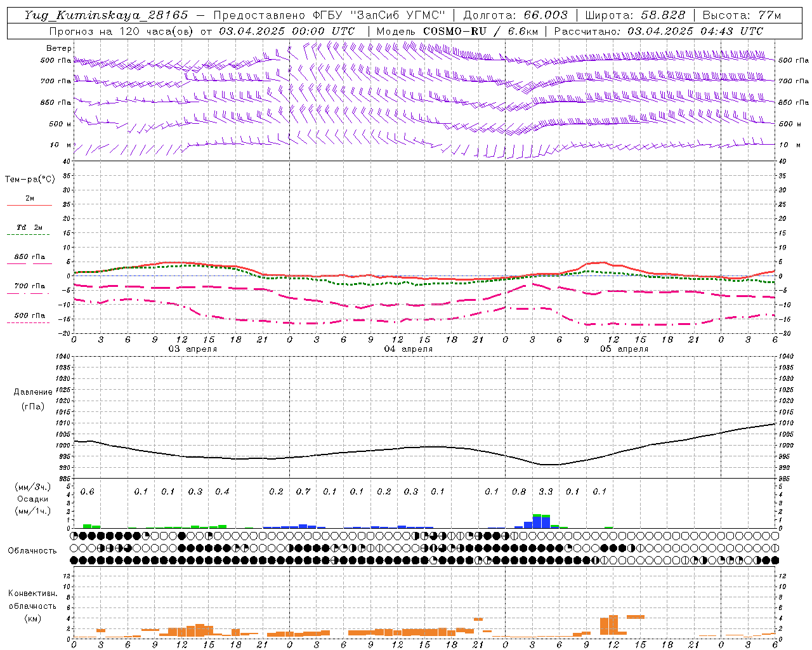Click the Осадки panel label
The image size is (812, 650).
pos(33,500)
